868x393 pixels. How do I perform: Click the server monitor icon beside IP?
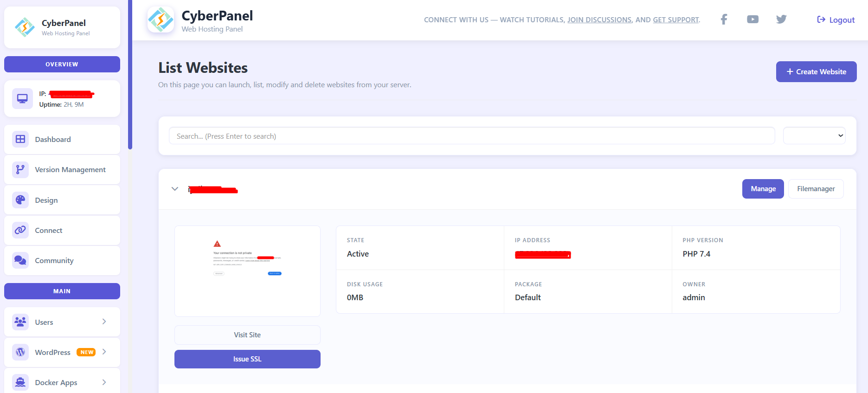(x=22, y=98)
